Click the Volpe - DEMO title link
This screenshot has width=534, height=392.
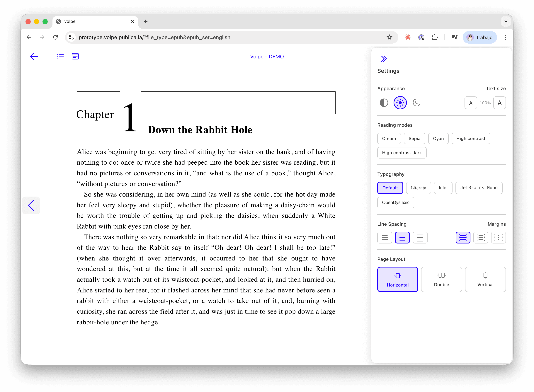(x=267, y=57)
